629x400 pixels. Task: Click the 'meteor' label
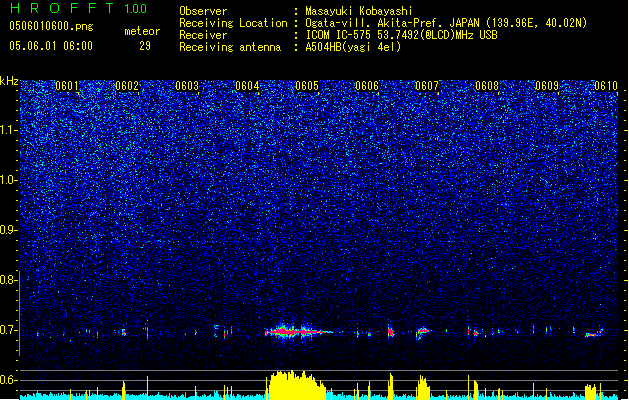tap(142, 31)
